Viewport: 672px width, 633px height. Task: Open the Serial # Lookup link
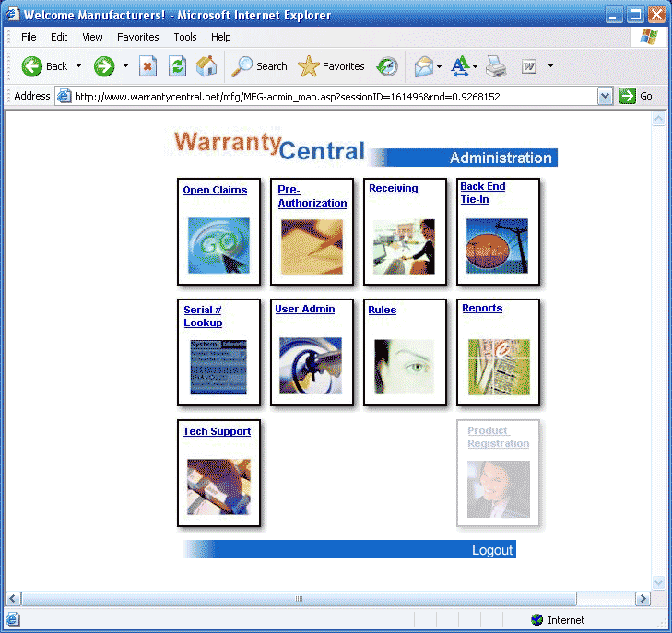click(x=203, y=316)
